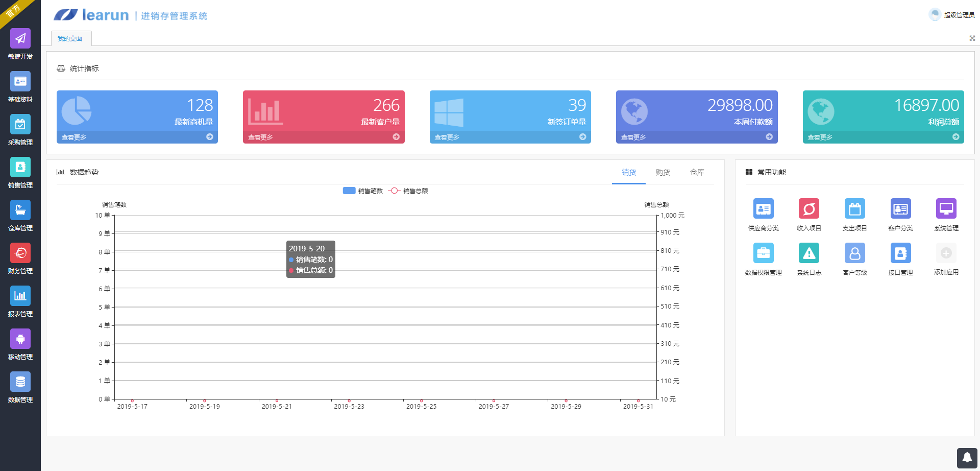The image size is (980, 471).
Task: Click the 2019-5-17 data point on chart
Action: point(132,401)
